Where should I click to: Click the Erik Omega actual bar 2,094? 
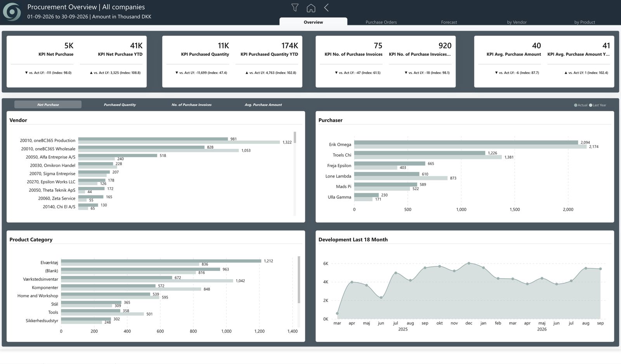[466, 142]
